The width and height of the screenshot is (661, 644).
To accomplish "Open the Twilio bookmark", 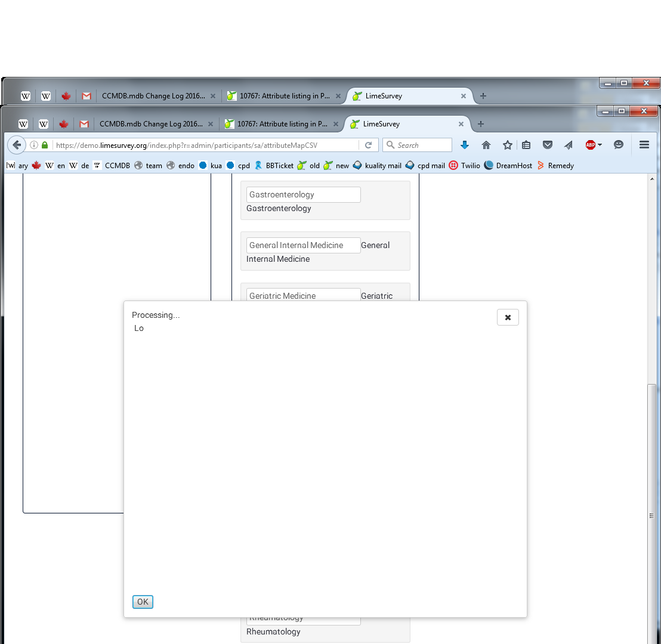I will tap(465, 166).
